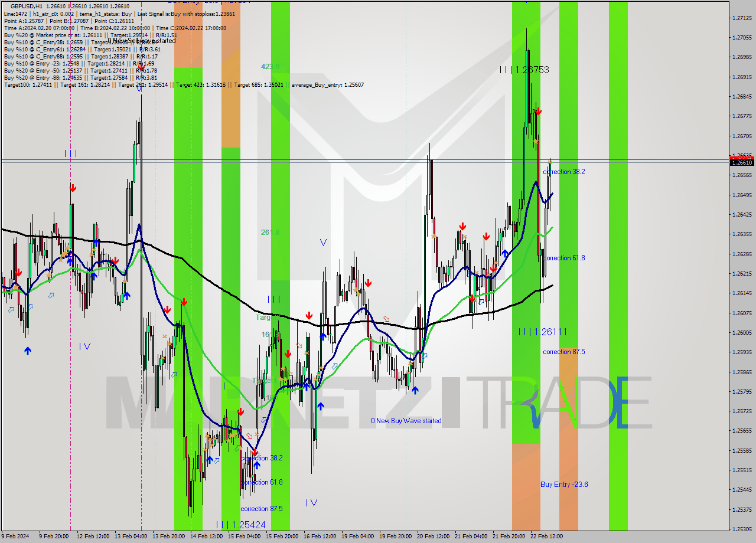This screenshot has height=543, width=756.
Task: Click the 'Buy %20 @ Market price' line
Action: [90, 35]
